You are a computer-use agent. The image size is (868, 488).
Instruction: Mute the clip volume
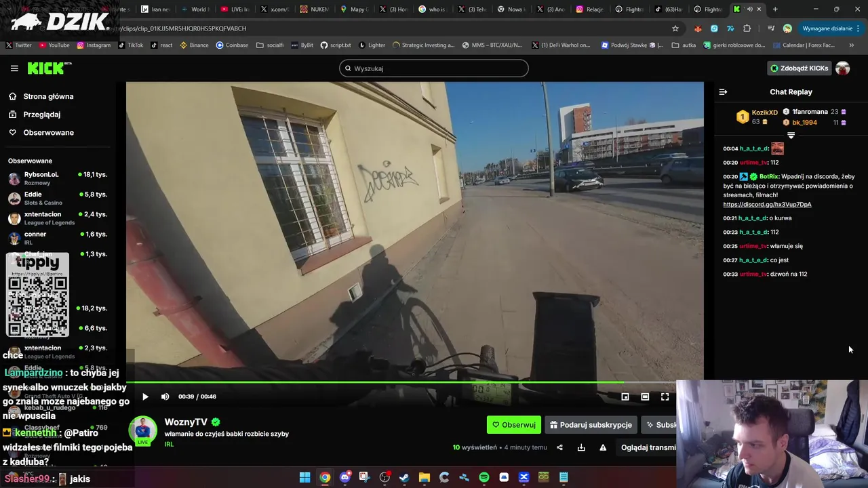pyautogui.click(x=165, y=397)
